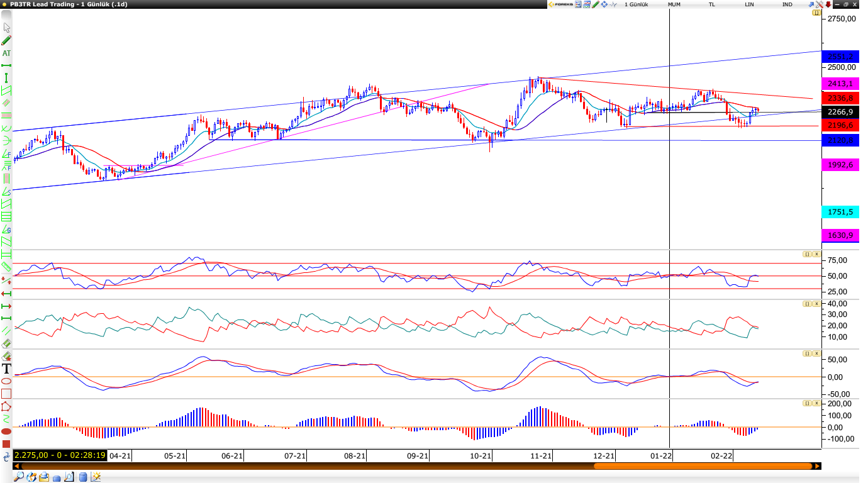
Task: Select the green parallel lines tool
Action: (x=7, y=330)
